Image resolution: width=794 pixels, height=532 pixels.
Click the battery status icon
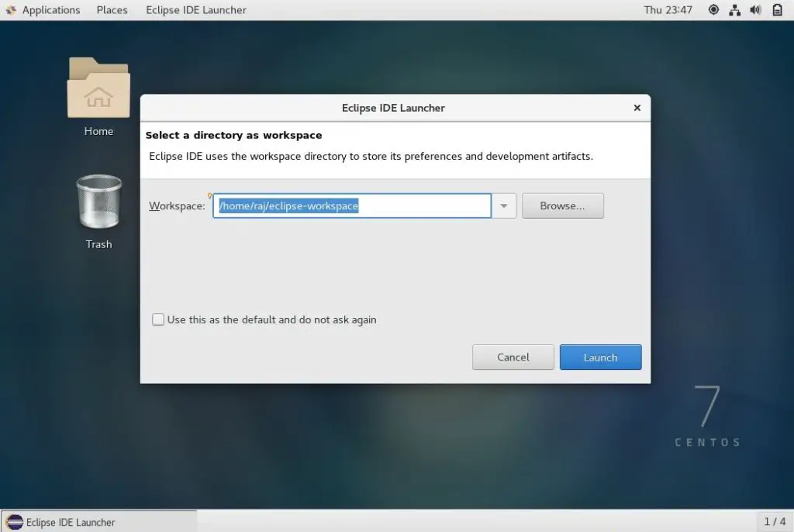coord(777,9)
